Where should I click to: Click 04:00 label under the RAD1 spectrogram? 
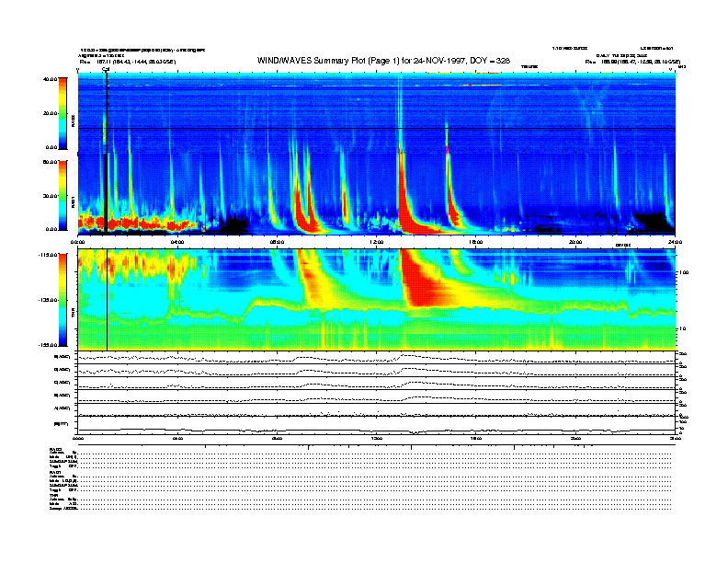click(x=177, y=242)
